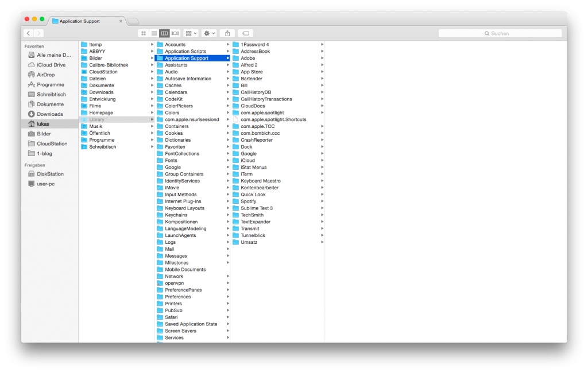Open the arrange-by grouping dropdown
Screen dimensions: 588x373
[191, 33]
